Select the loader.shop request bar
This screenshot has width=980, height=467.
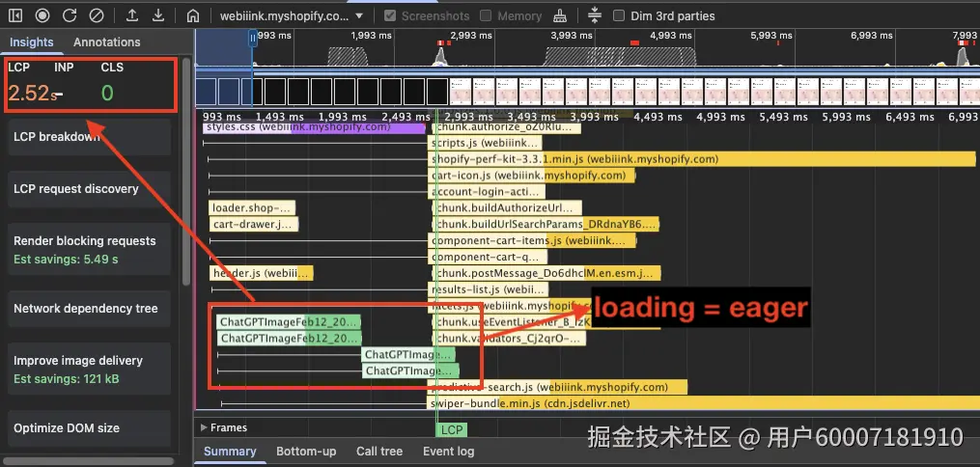[x=252, y=207]
